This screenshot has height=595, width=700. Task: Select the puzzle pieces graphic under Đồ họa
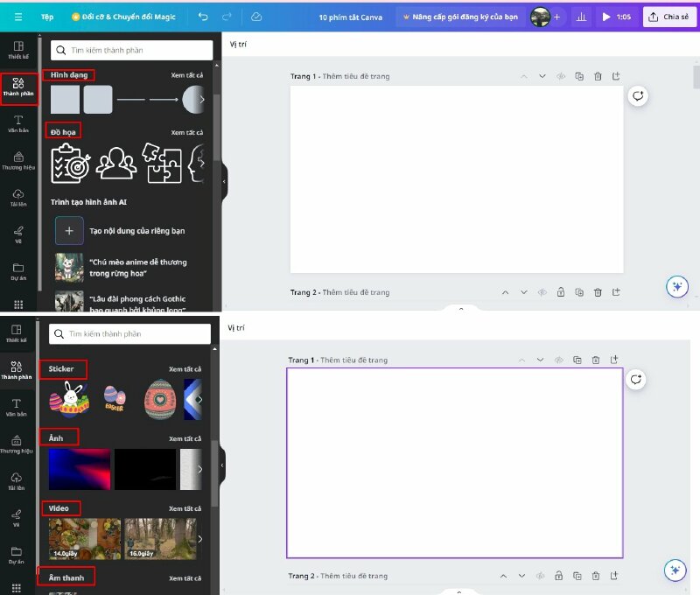pyautogui.click(x=163, y=163)
